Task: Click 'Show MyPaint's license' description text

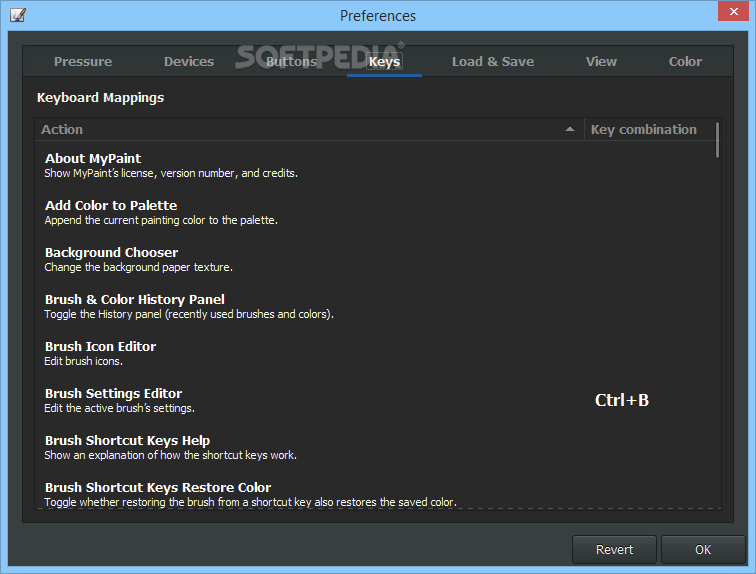Action: coord(171,174)
